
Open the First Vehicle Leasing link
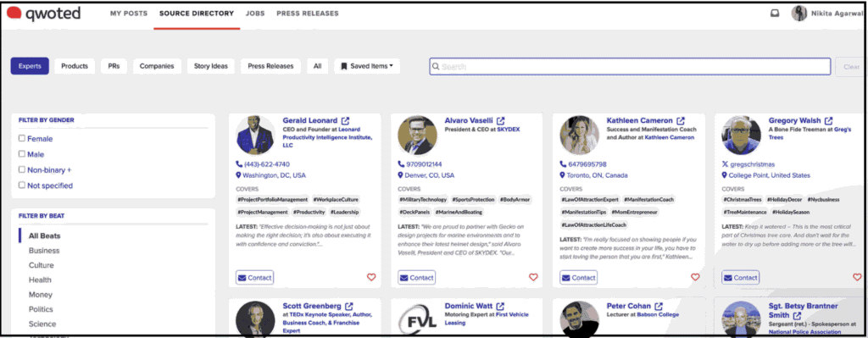click(487, 318)
